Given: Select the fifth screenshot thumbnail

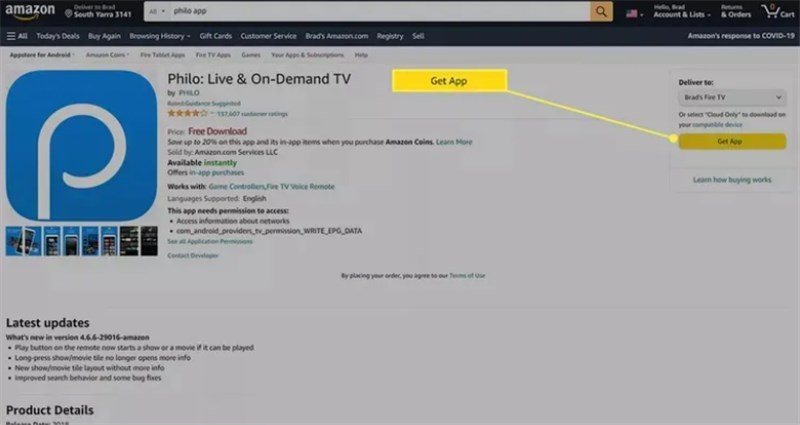Looking at the screenshot, I should point(90,241).
